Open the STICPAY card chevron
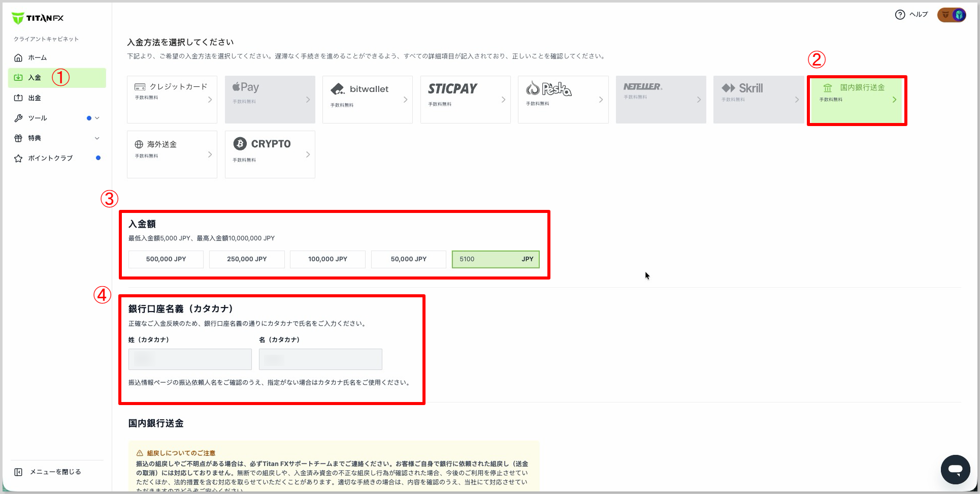The height and width of the screenshot is (494, 980). coord(503,100)
